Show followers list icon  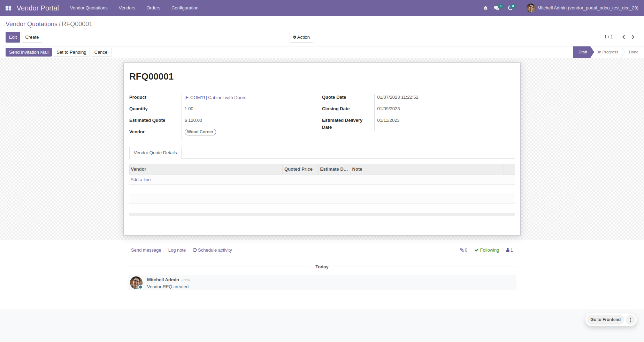pyautogui.click(x=509, y=250)
